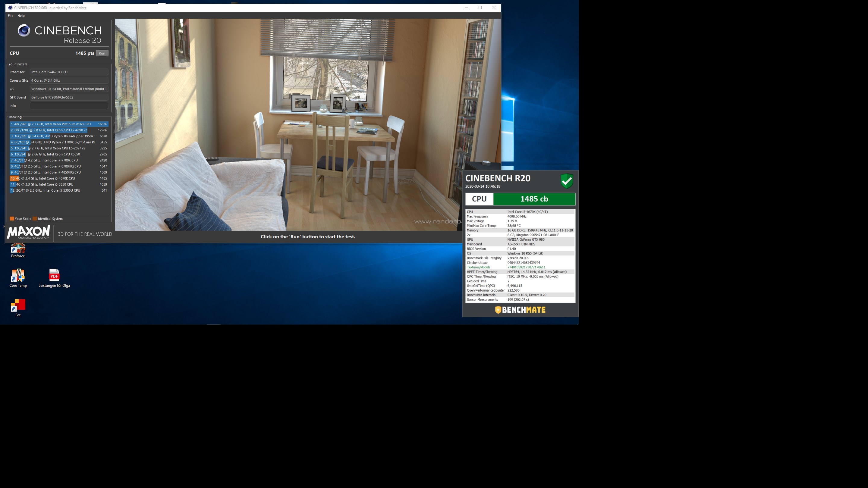Click the brown Identical System legend swatch

coord(35,219)
